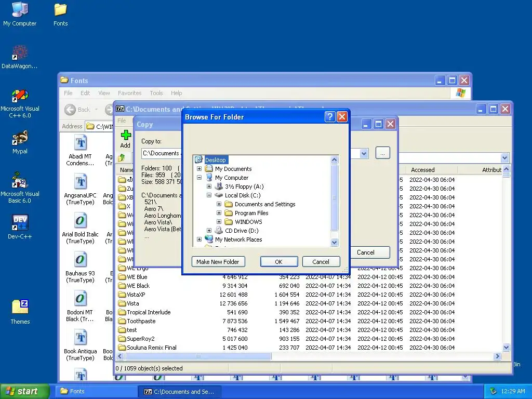The image size is (532, 399).
Task: Click the 7-Zip taskbar button
Action: click(x=180, y=391)
